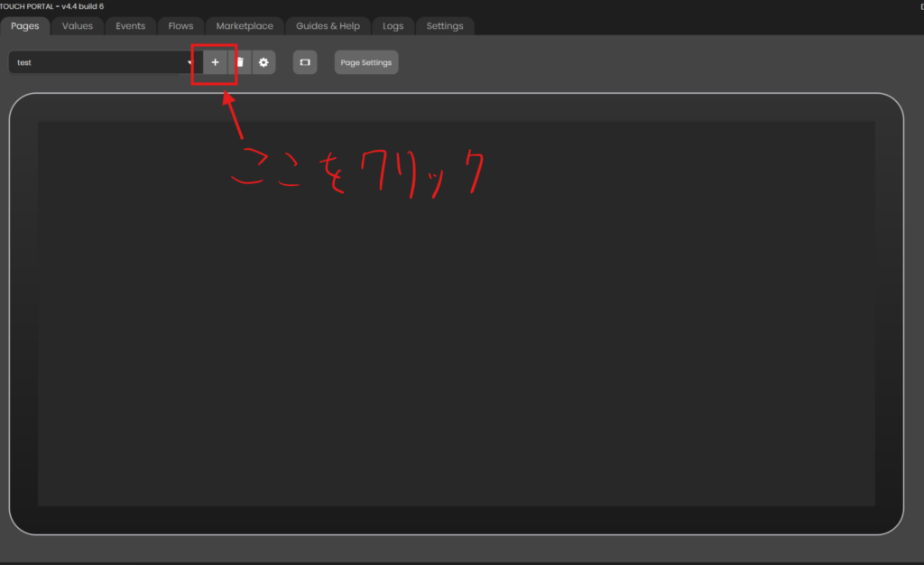
Task: Open the Values tab
Action: pos(78,26)
